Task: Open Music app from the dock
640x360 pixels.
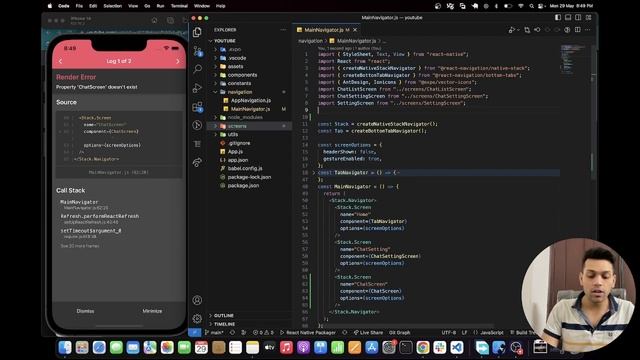Action: coord(286,347)
